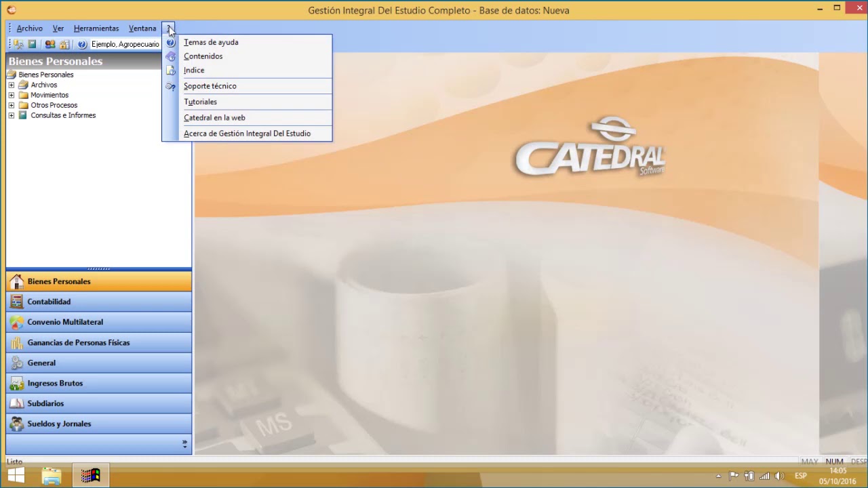Open the Ver menu
The width and height of the screenshot is (868, 488).
pos(58,28)
